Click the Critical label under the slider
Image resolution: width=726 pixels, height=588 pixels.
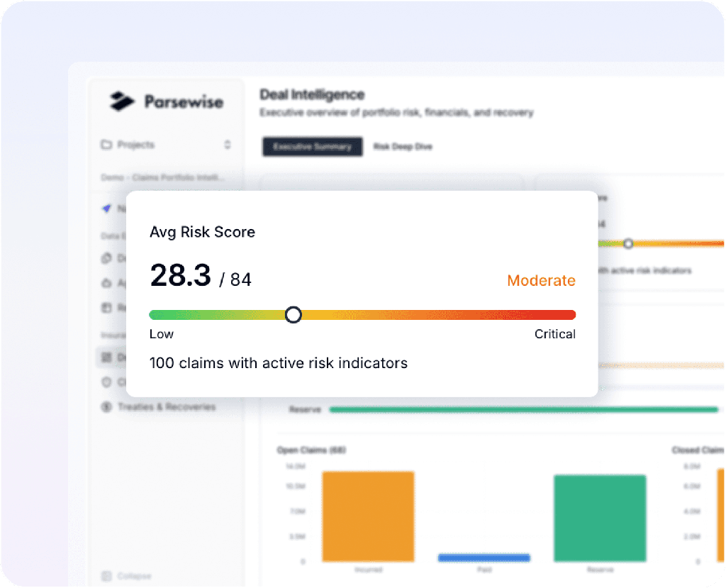[554, 334]
